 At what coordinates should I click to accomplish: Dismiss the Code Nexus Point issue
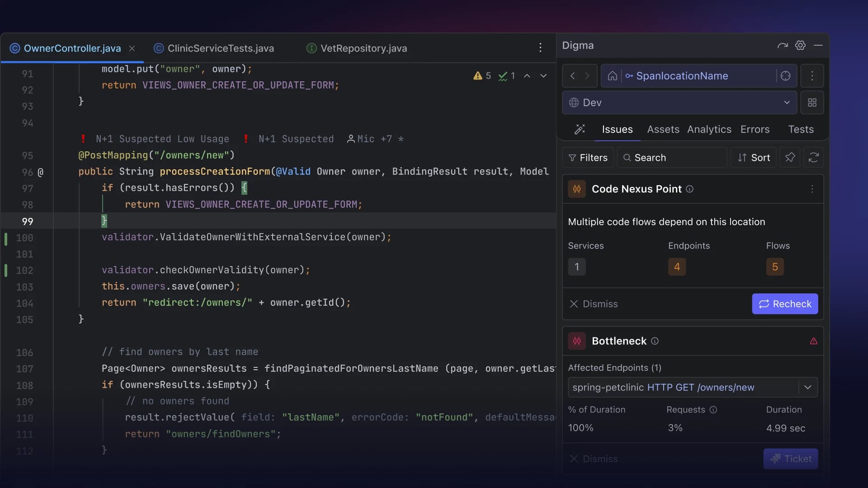point(593,304)
